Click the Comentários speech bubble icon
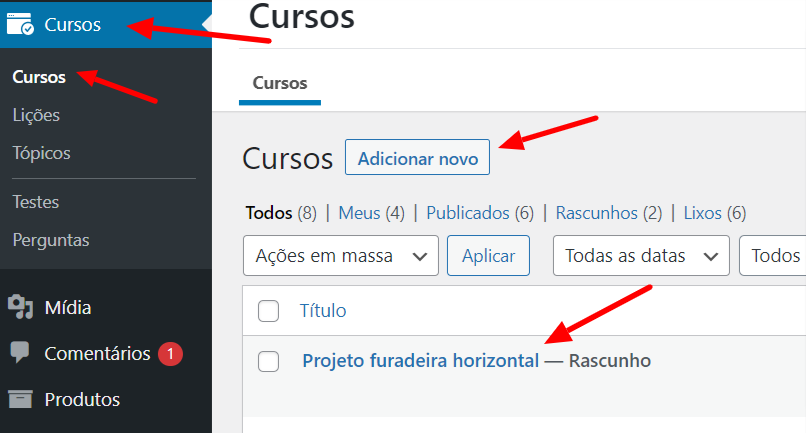Screen dimensions: 806x433 (x=20, y=353)
